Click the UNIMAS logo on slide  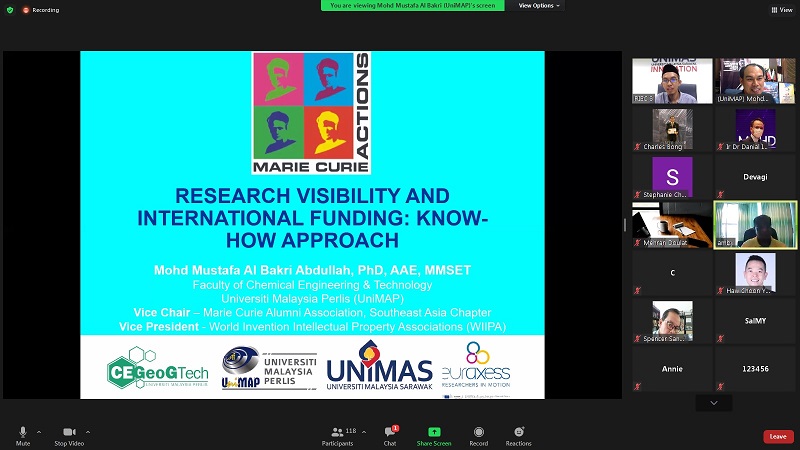click(x=379, y=366)
